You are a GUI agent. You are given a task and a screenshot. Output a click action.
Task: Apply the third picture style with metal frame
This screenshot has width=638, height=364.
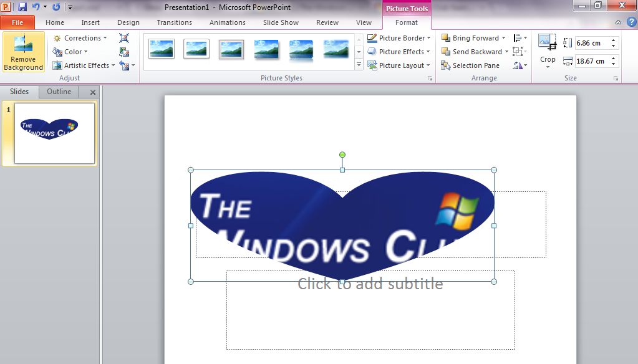[x=231, y=49]
